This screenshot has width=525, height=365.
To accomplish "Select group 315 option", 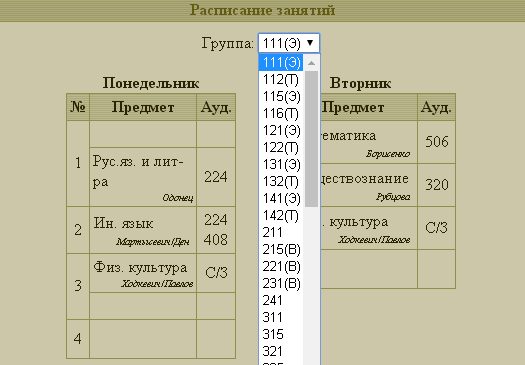I will click(281, 335).
